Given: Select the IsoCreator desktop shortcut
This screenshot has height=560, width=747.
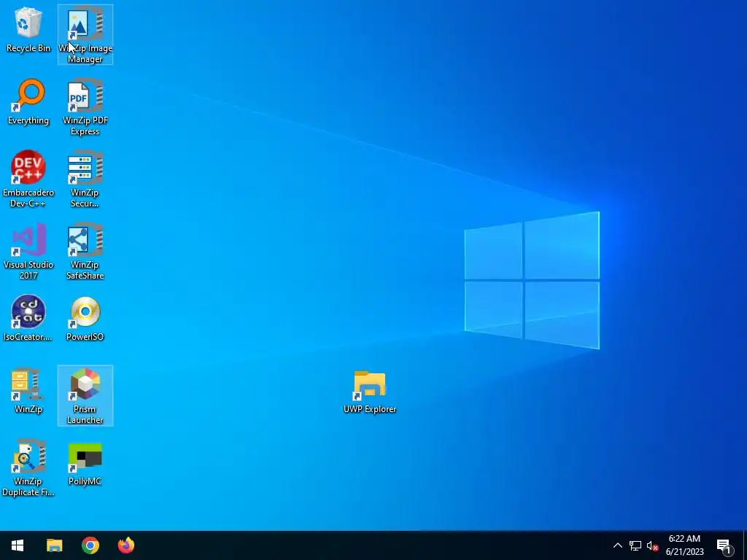Looking at the screenshot, I should click(x=28, y=318).
